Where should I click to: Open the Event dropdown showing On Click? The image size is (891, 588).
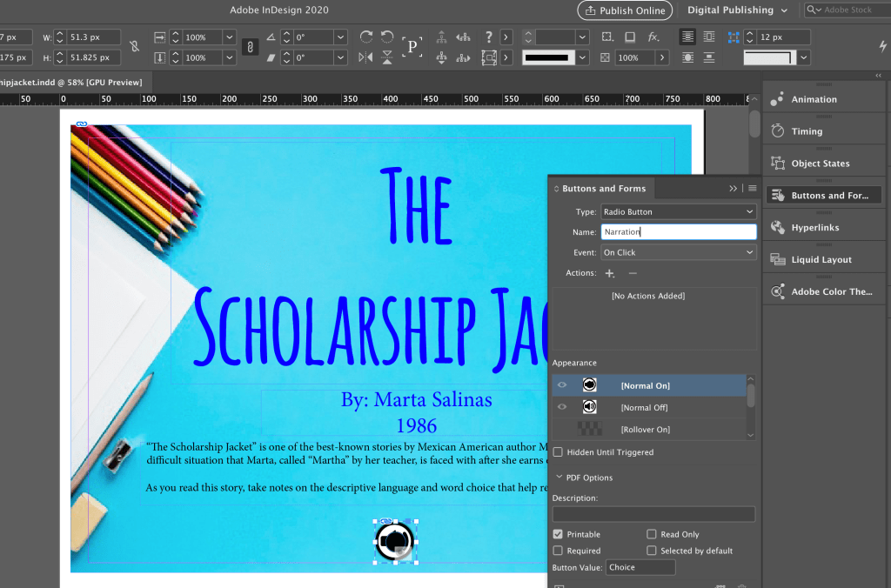point(678,252)
